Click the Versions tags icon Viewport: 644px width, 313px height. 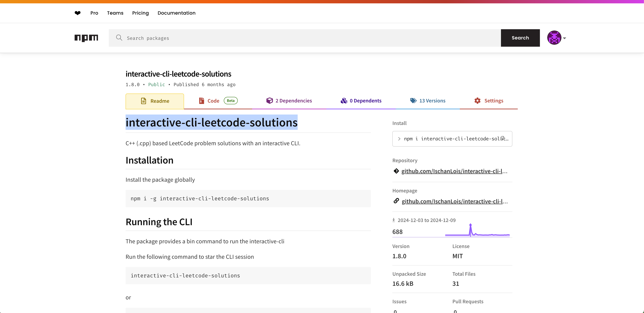(413, 101)
